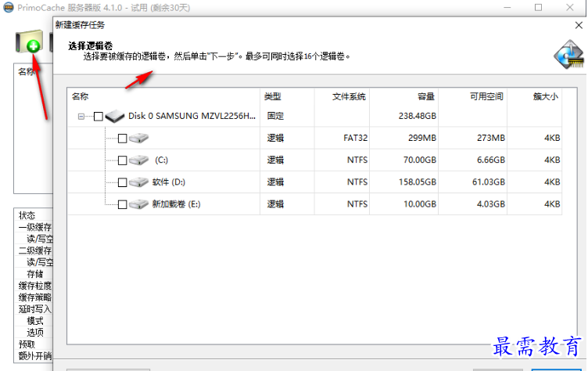
Task: Click the drive icon for volume (C:)
Action: point(138,160)
